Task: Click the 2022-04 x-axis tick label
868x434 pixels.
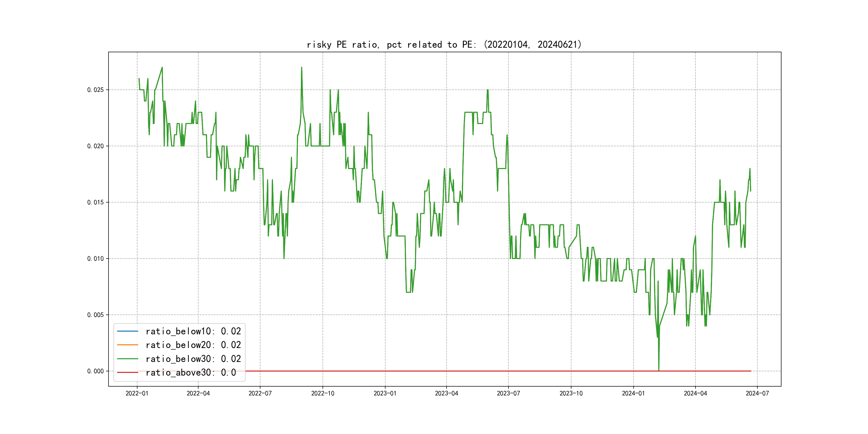Action: 198,393
